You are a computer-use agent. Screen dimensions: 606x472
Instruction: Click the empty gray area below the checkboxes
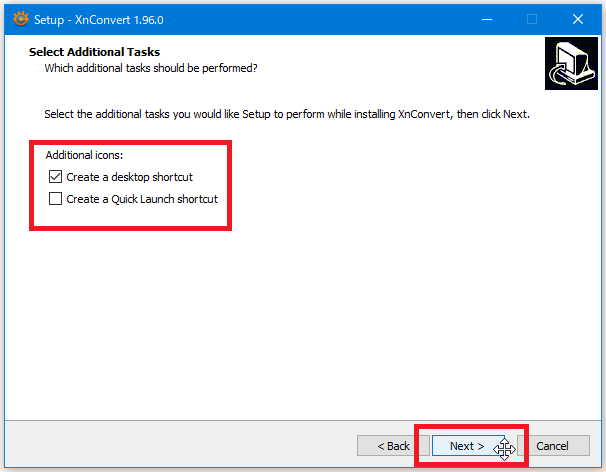300,320
